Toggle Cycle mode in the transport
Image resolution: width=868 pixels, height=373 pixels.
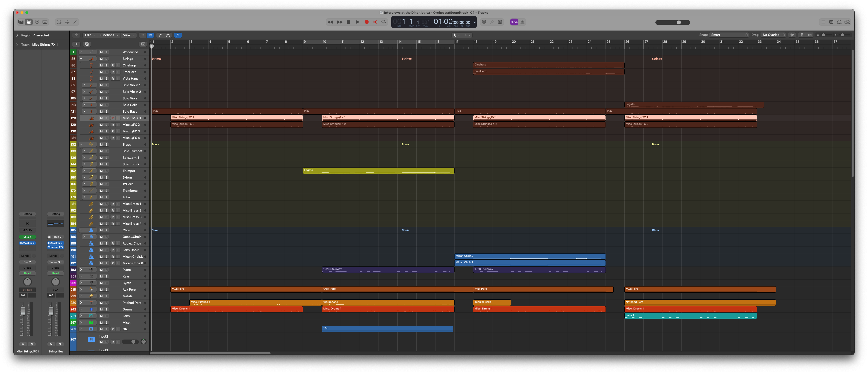coord(383,22)
